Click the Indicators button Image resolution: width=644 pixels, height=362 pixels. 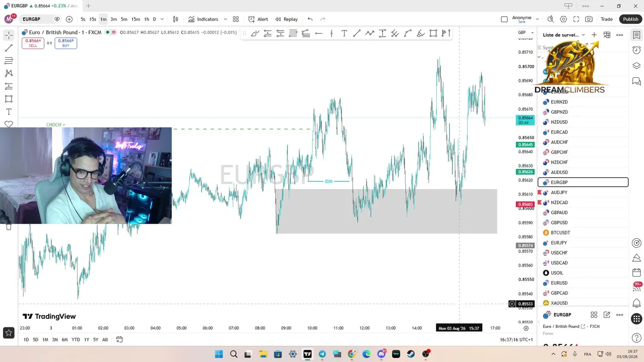(x=203, y=19)
